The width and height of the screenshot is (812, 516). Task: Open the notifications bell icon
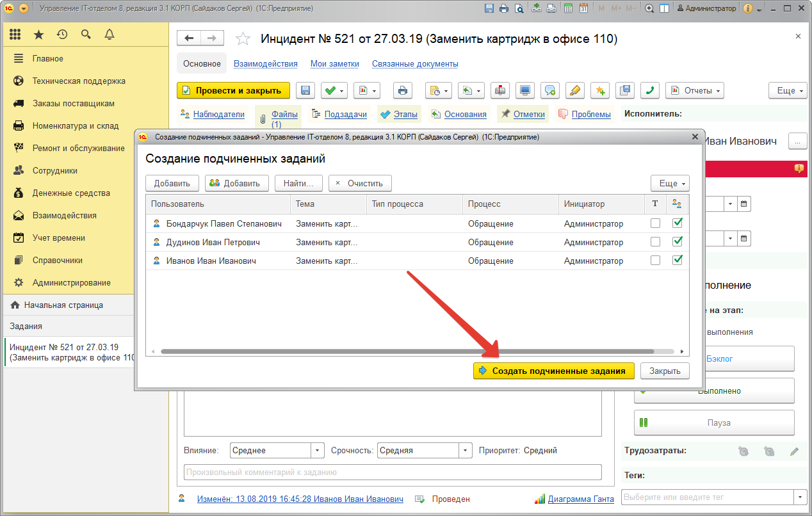pos(110,35)
